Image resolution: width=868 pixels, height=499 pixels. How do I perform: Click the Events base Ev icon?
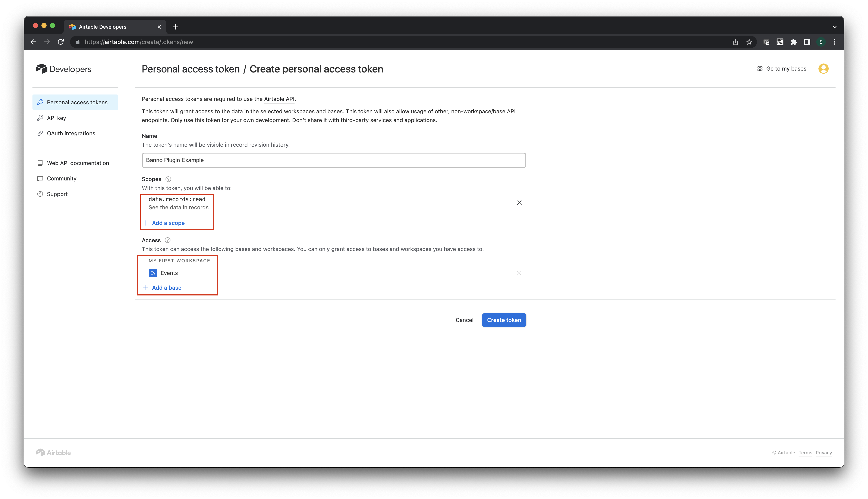(153, 273)
